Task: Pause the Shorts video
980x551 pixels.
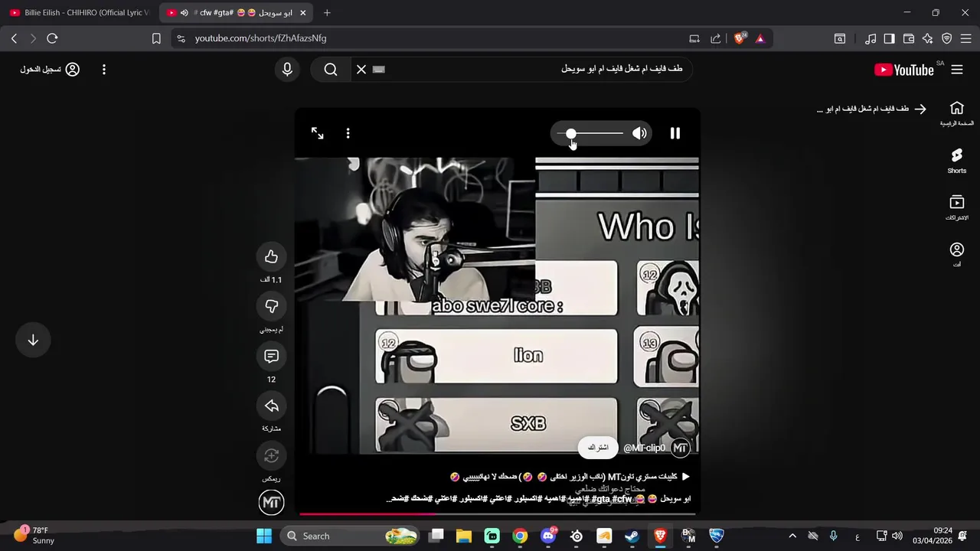Action: tap(675, 133)
